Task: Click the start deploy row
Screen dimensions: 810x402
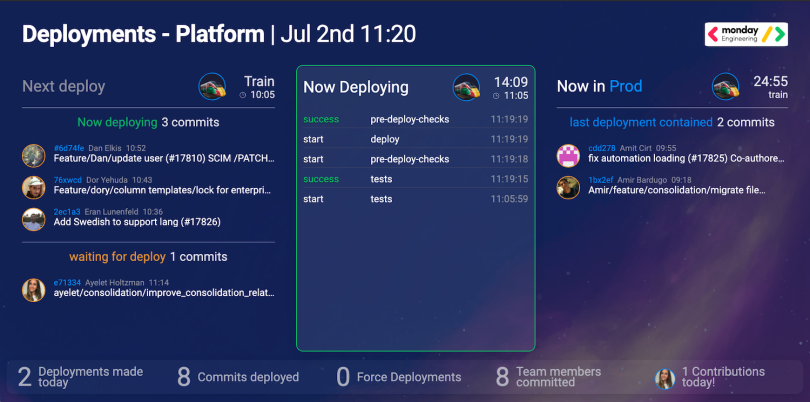Action: click(x=416, y=139)
